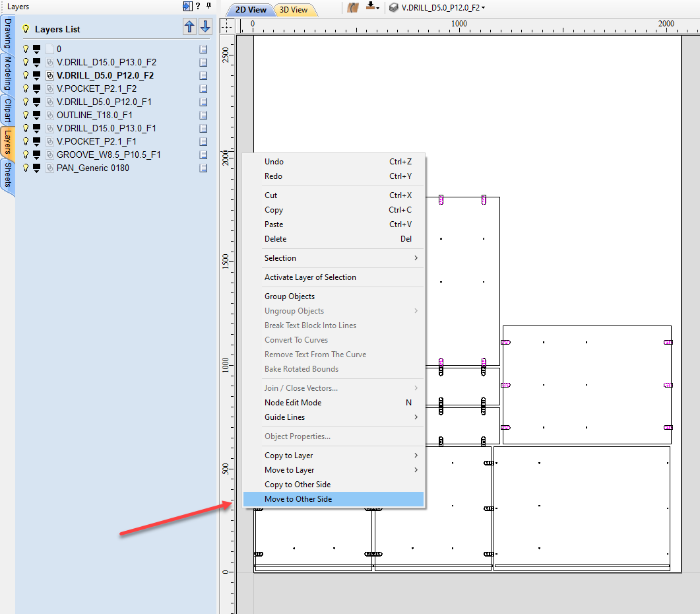Image resolution: width=700 pixels, height=614 pixels.
Task: Click the page icon at right of layer 0
Action: pos(203,49)
